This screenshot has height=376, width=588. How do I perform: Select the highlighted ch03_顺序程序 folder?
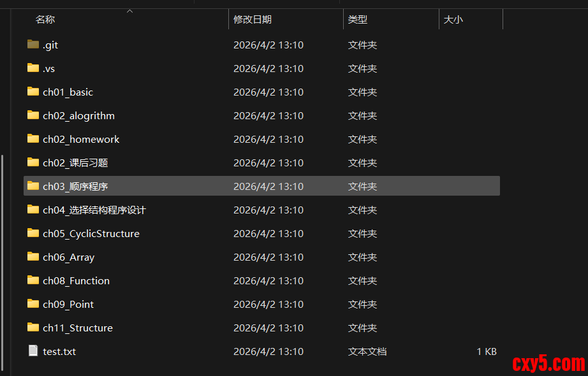80,186
